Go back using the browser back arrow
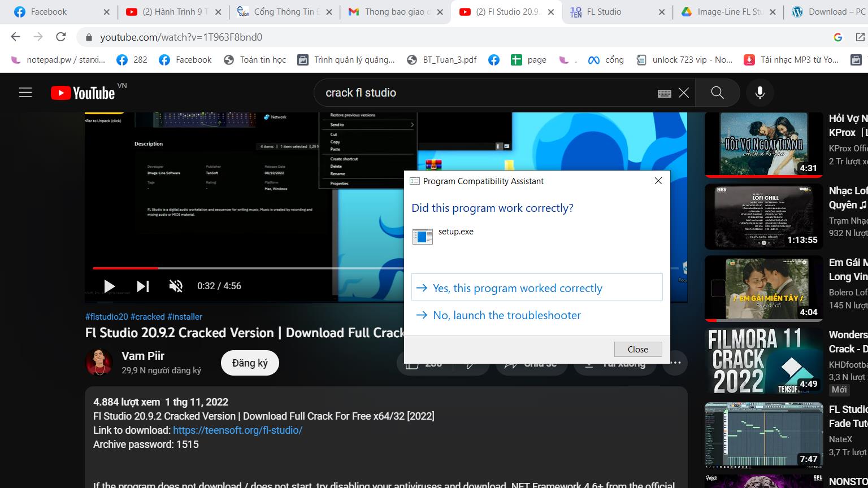Image resolution: width=868 pixels, height=488 pixels. (x=15, y=37)
